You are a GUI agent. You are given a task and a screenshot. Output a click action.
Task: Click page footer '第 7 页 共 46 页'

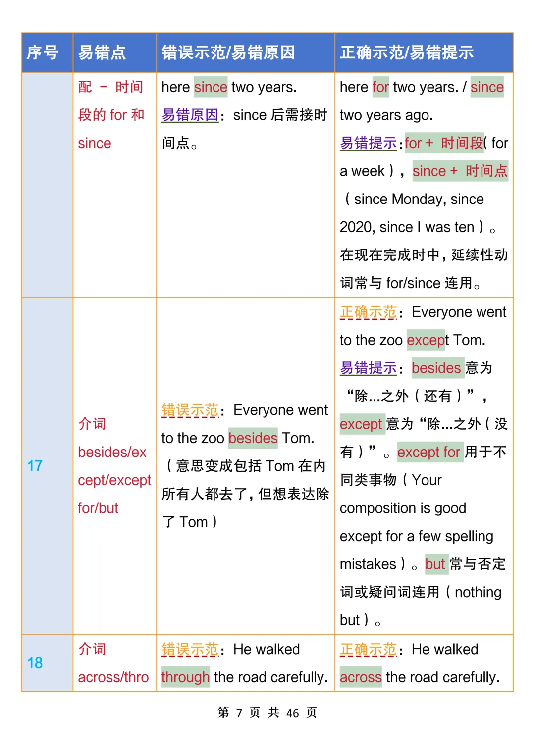click(x=267, y=713)
